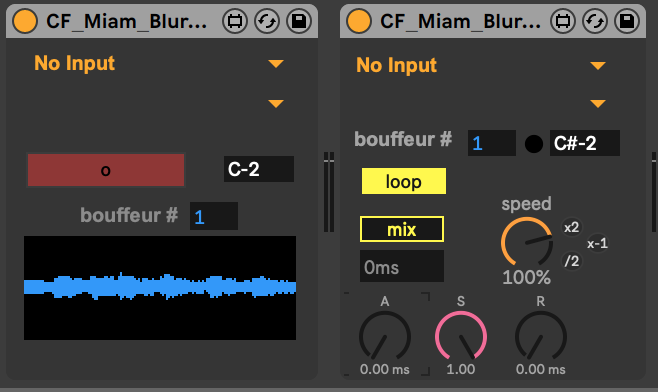Image resolution: width=658 pixels, height=392 pixels.
Task: Click right device hot-swap preset icon
Action: pos(595,21)
